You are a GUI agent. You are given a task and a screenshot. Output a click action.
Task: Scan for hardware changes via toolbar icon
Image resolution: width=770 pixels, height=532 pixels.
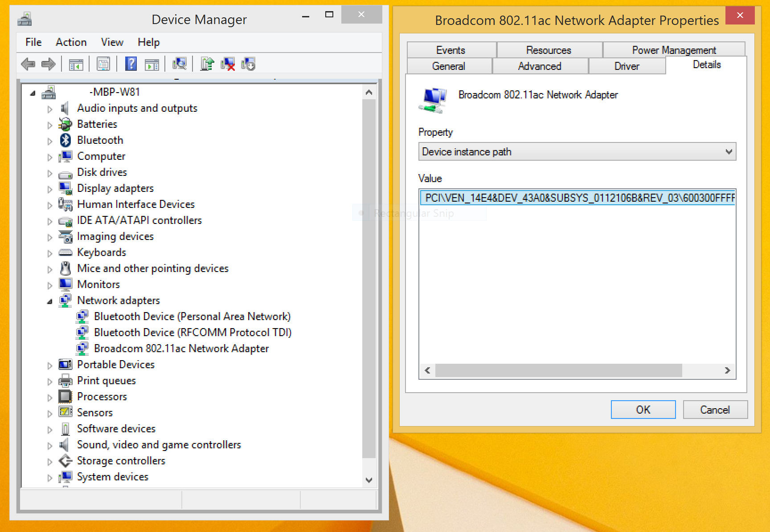click(180, 64)
